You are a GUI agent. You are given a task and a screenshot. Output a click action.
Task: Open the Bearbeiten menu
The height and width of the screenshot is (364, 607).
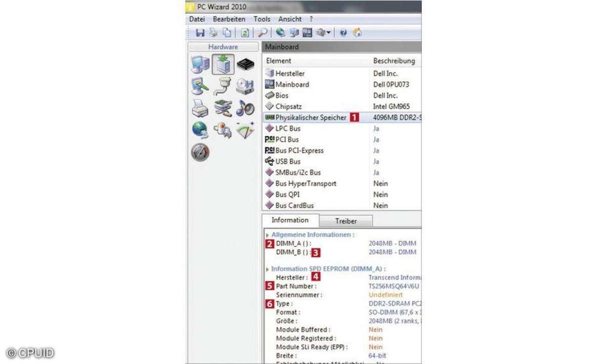tap(229, 19)
